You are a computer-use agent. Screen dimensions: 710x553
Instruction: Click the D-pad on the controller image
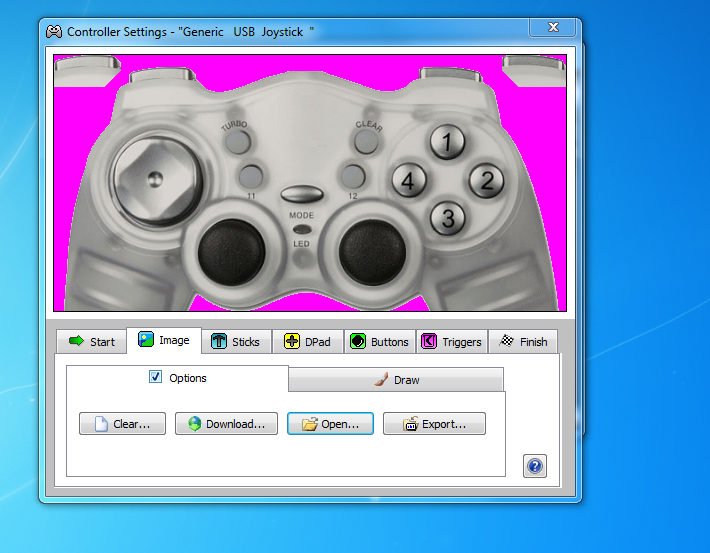point(156,179)
